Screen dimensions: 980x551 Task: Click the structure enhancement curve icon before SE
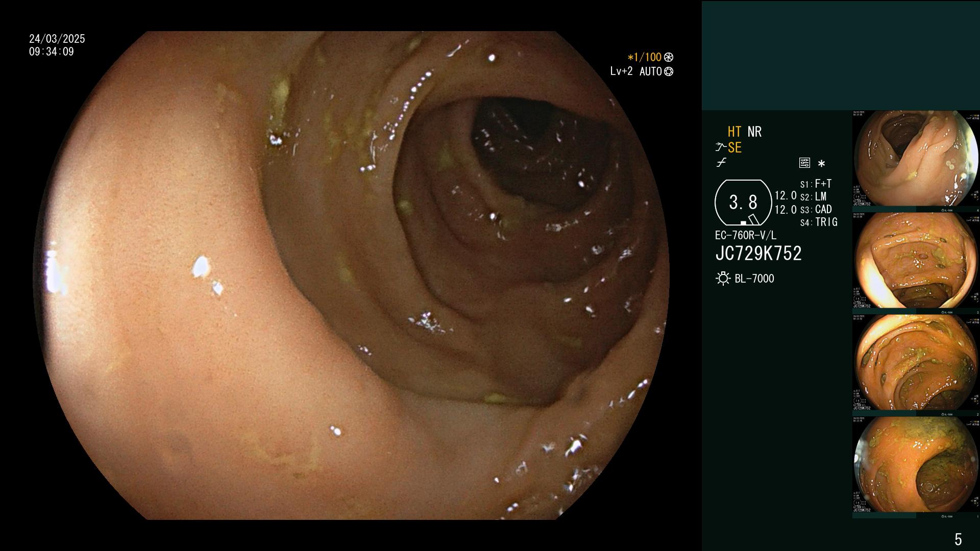721,147
